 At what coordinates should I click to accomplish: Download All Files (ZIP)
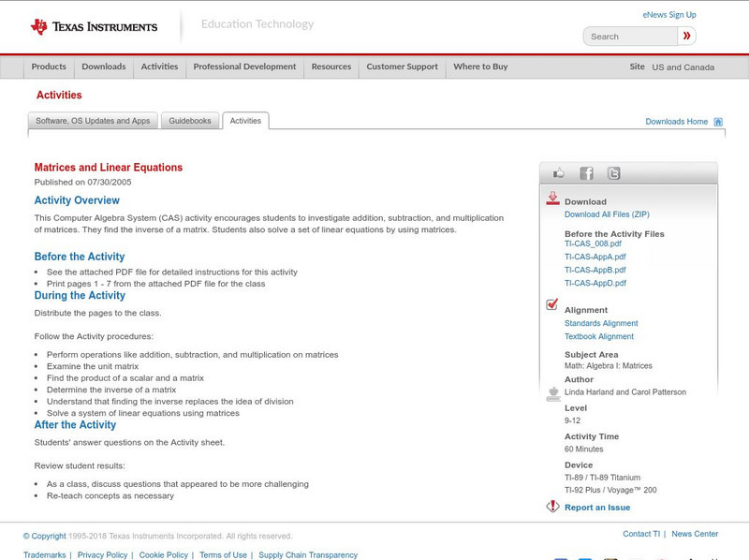(x=607, y=214)
